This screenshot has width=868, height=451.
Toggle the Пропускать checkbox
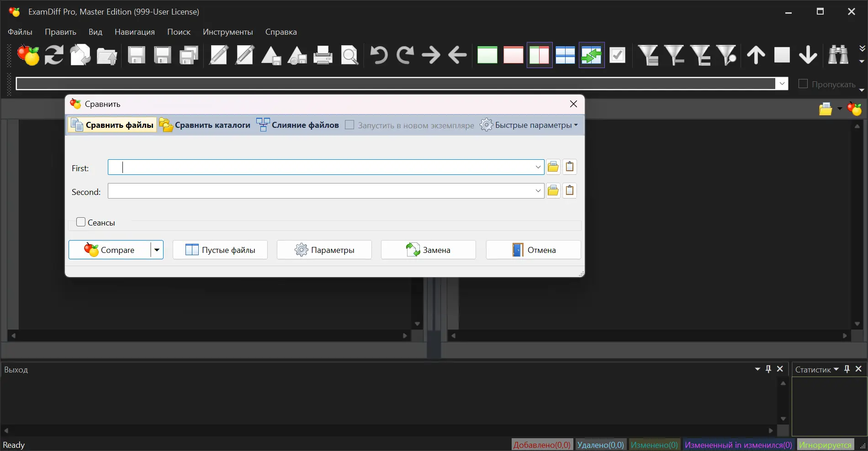pyautogui.click(x=803, y=84)
